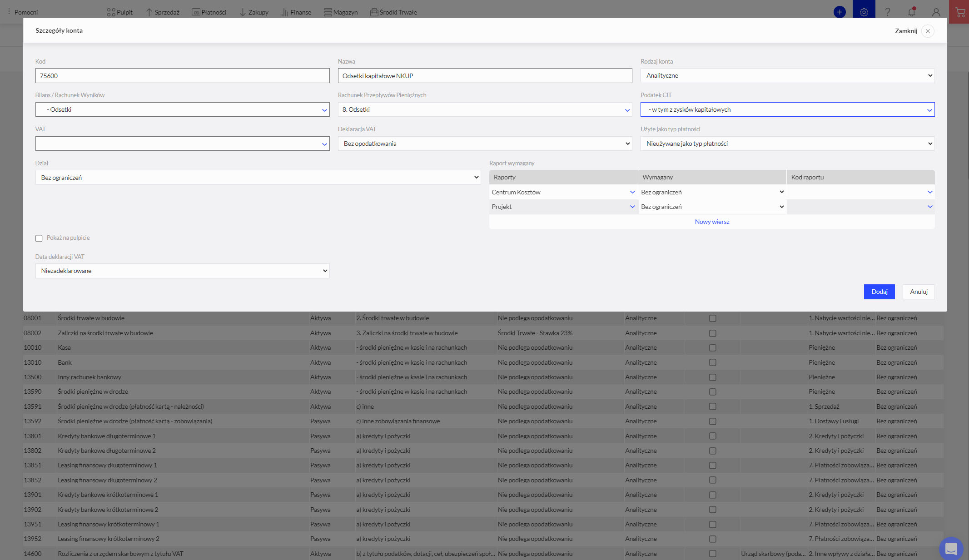Viewport: 969px width, 560px height.
Task: Open the Podatek CIT dropdown
Action: coord(787,109)
